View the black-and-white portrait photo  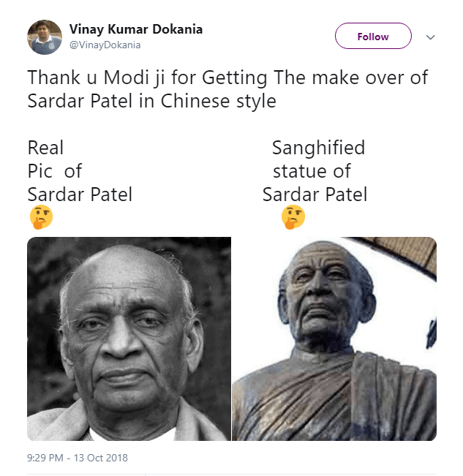pyautogui.click(x=129, y=339)
